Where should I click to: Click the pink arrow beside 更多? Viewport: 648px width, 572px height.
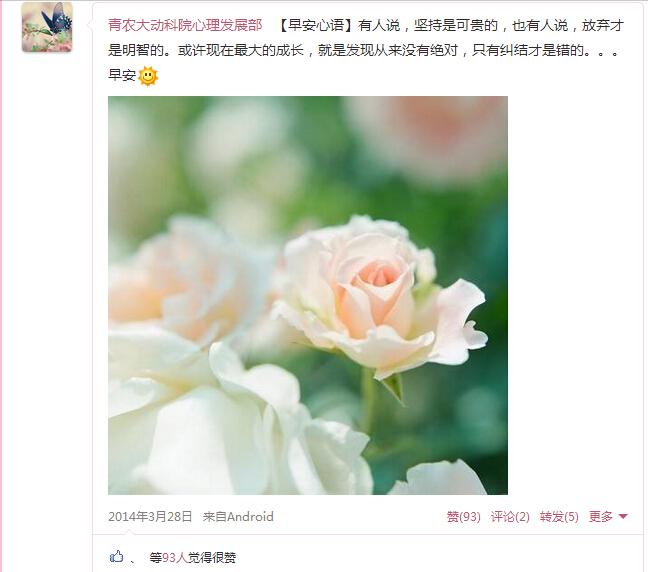623,517
